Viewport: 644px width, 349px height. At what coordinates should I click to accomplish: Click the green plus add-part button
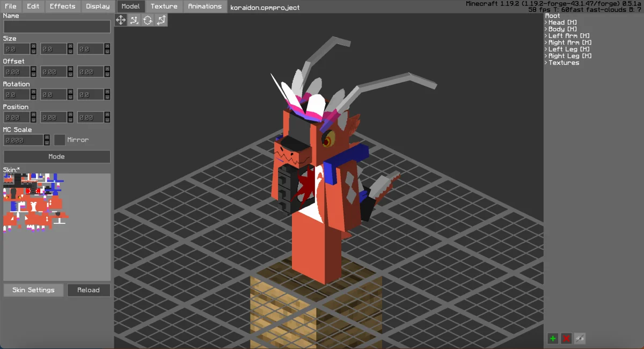(553, 338)
